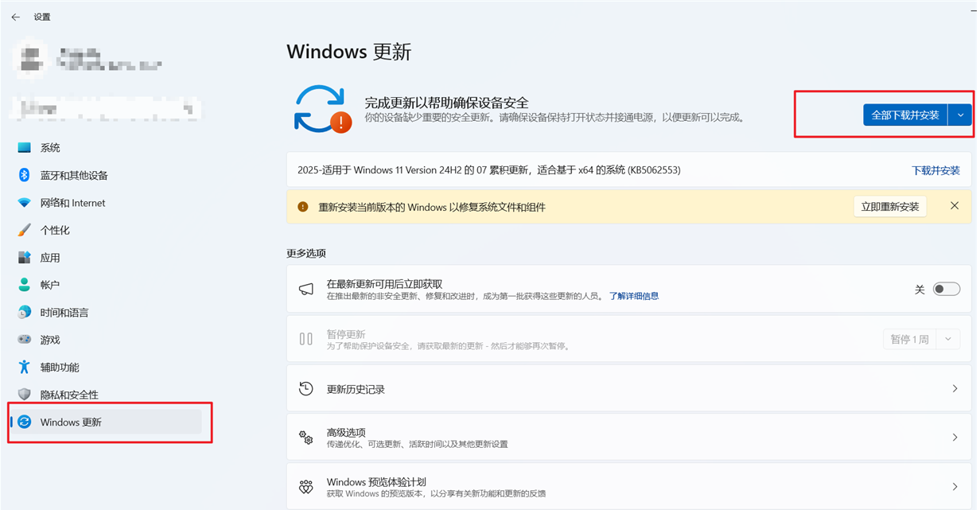Click the 更新历史记录 history clock icon
The height and width of the screenshot is (510, 980).
tap(306, 389)
